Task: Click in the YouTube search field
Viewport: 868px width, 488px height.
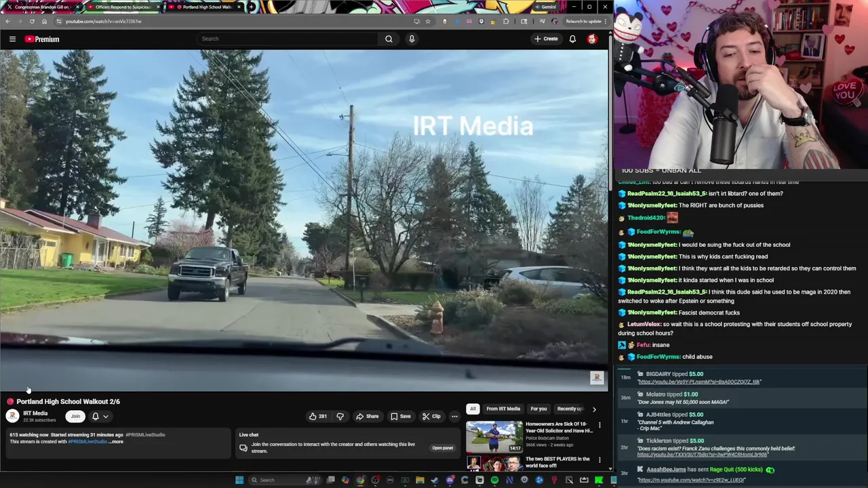Action: point(288,39)
